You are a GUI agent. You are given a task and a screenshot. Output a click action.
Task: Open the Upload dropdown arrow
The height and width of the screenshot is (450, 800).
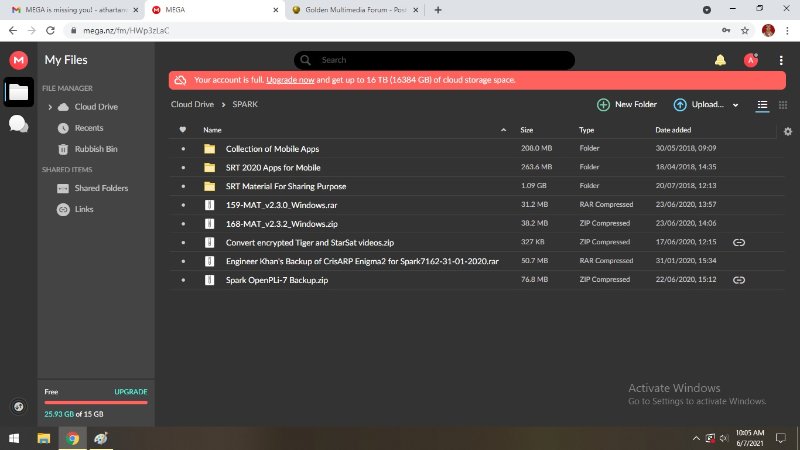(735, 105)
